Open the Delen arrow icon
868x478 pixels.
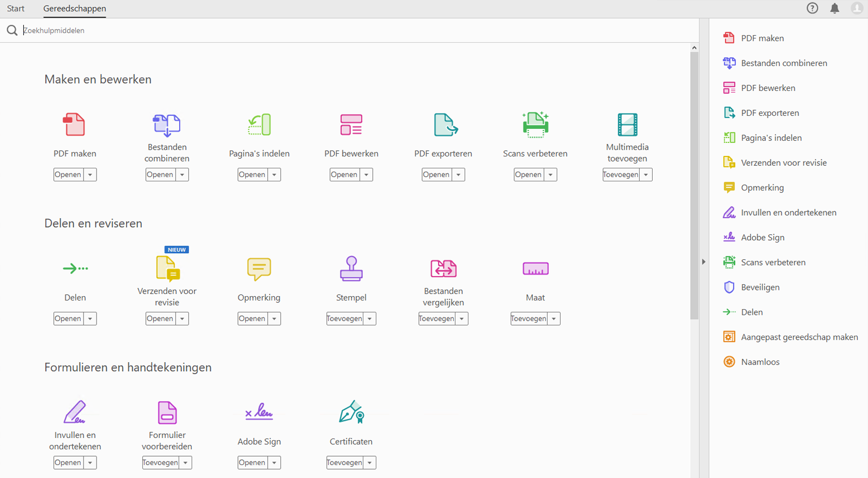point(75,268)
